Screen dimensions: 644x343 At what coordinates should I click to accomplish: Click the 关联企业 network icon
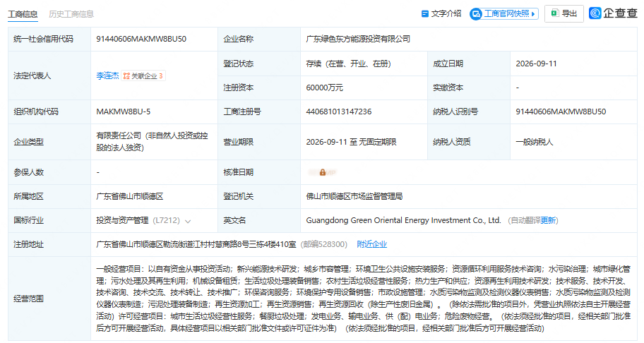126,76
